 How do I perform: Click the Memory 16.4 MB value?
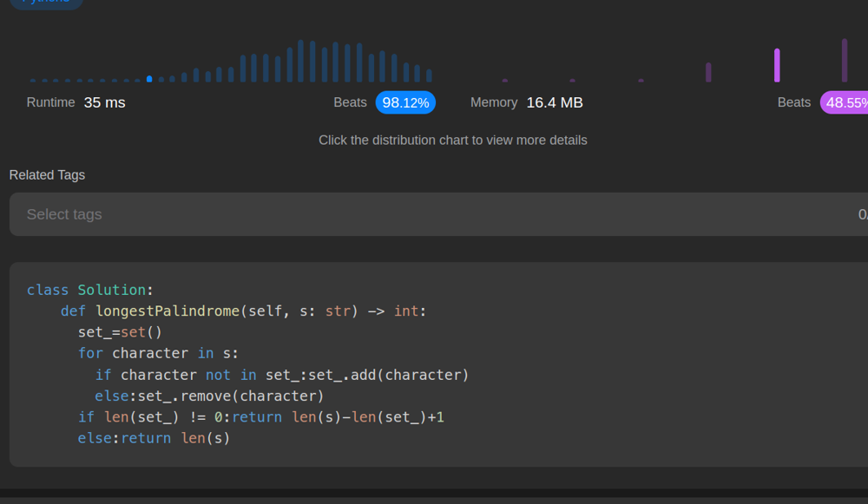click(555, 102)
